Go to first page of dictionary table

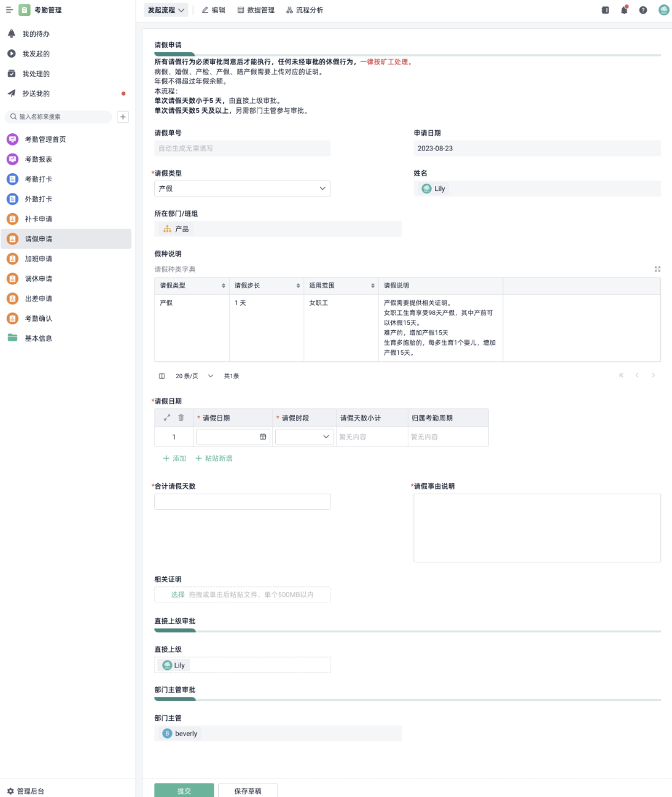pos(621,375)
